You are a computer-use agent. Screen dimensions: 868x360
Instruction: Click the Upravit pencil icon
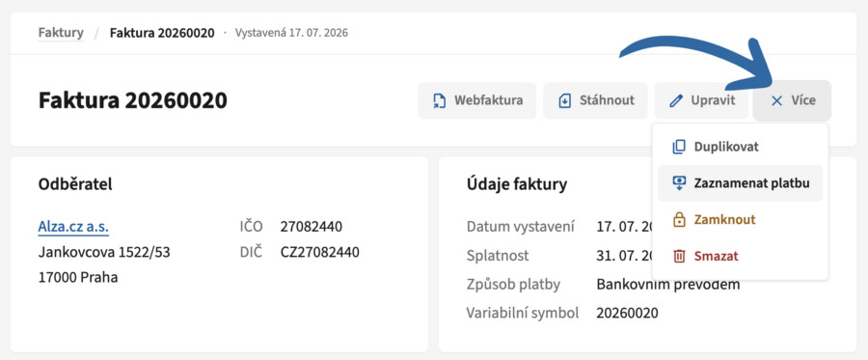coord(676,100)
